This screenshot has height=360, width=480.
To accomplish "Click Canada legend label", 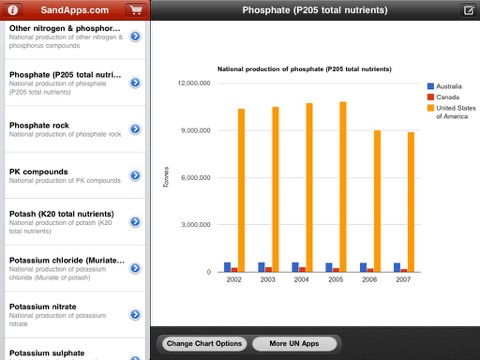I will coord(448,97).
